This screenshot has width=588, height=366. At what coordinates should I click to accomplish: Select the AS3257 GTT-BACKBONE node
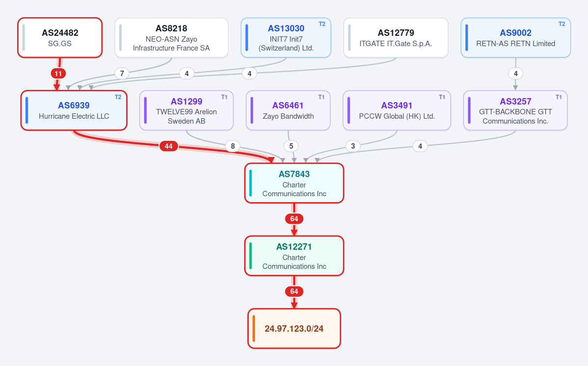(515, 110)
